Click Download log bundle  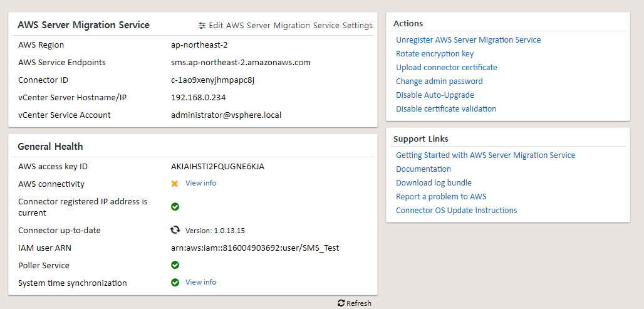(434, 183)
